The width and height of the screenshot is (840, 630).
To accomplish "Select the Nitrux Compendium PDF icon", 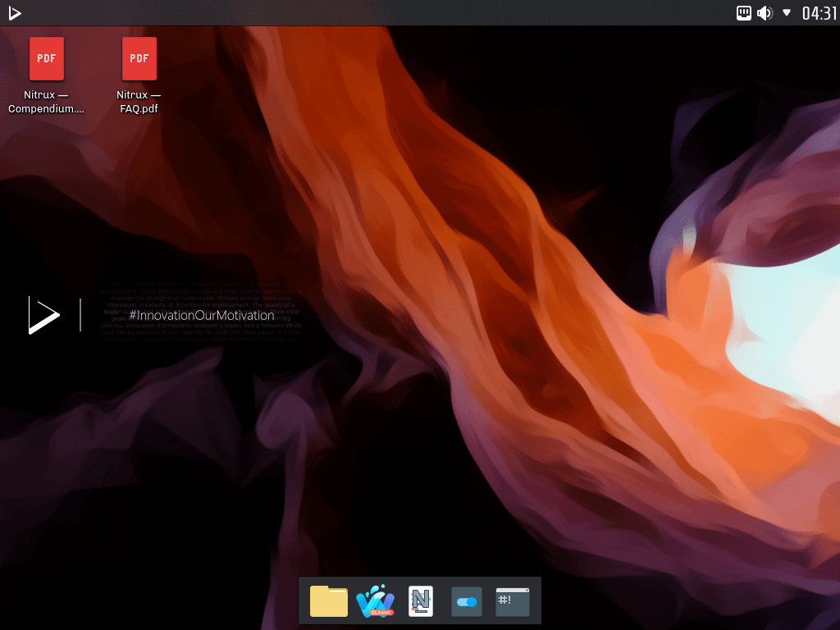I will pos(47,59).
